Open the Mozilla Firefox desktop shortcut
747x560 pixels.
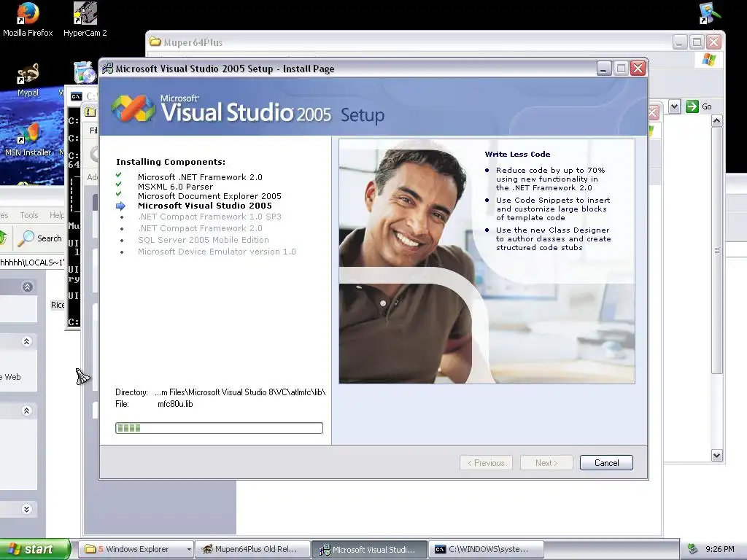[x=28, y=19]
